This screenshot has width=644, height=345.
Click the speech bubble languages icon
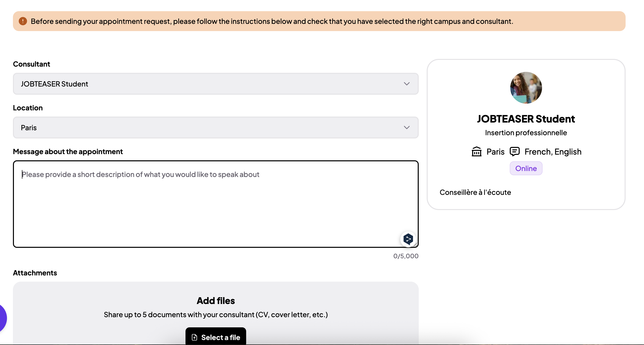514,152
